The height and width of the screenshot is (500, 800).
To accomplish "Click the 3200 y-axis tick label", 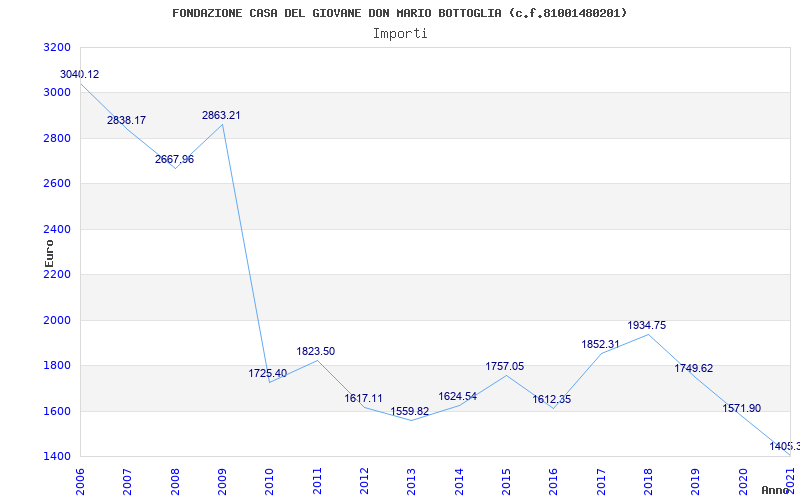I will [57, 47].
